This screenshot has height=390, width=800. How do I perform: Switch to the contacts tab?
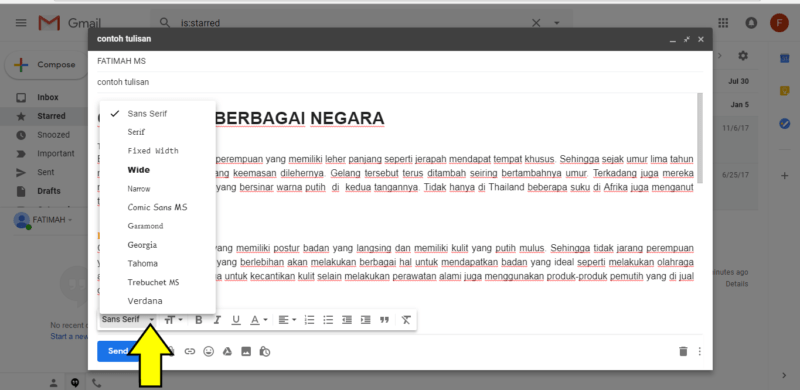[54, 382]
